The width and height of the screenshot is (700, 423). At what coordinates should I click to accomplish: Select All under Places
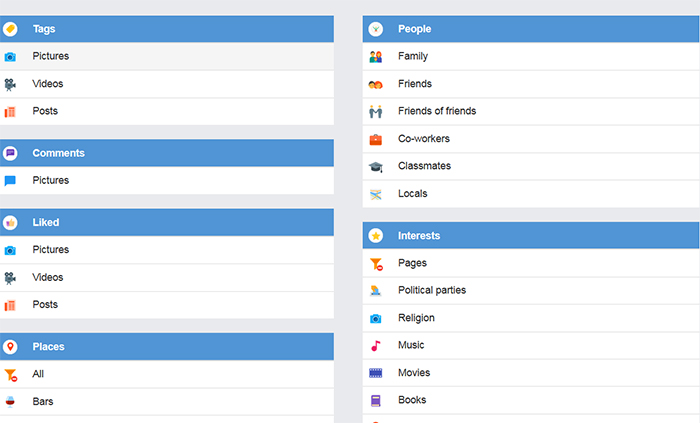point(38,374)
